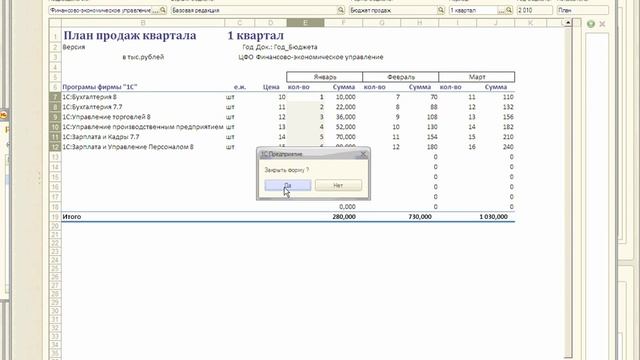The image size is (640, 360).
Task: Select row 7 header
Action: (55, 97)
